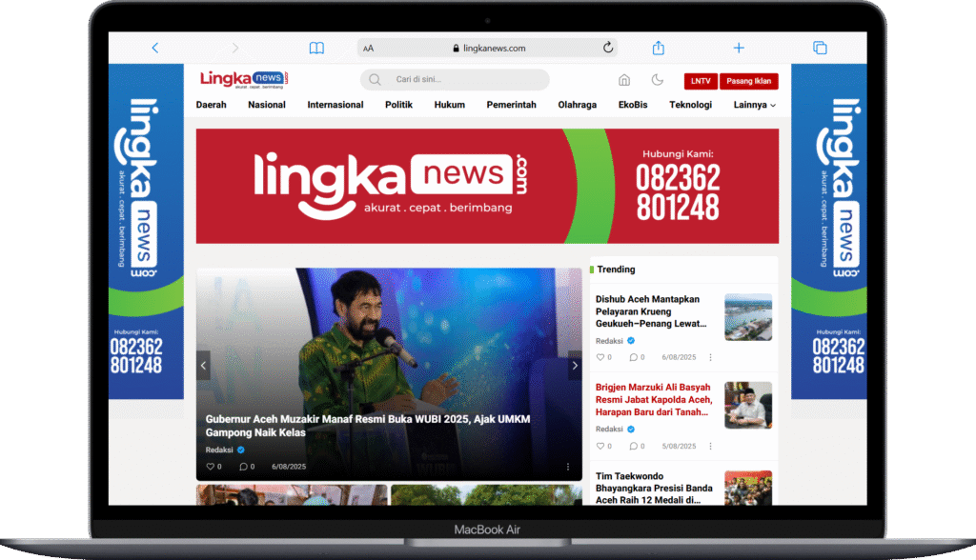
Task: Show all tabs overview icon
Action: coord(819,48)
